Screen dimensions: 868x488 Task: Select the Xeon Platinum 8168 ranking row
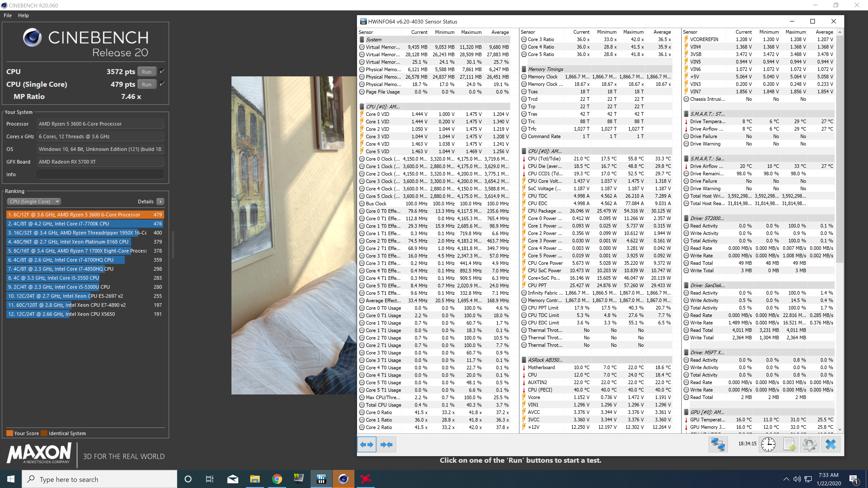85,242
